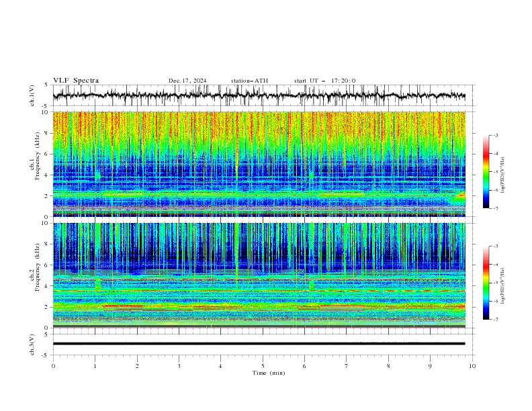This screenshot has height=411, width=532.
Task: Click the ch.1 voltage waveform trace
Action: [x=259, y=95]
